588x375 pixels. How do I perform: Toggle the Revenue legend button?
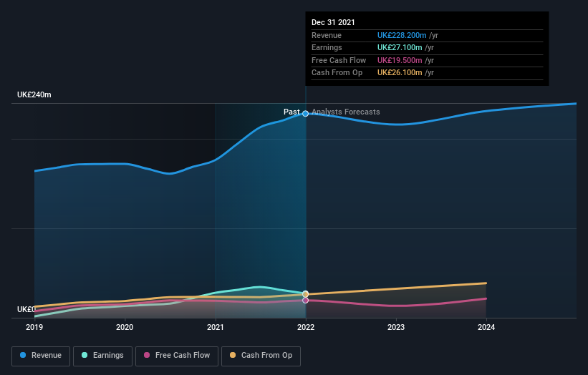41,356
